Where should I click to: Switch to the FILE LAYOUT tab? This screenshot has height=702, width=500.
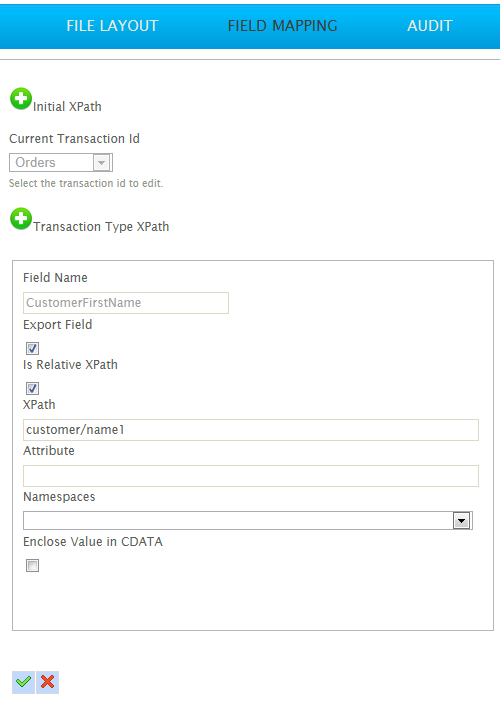(112, 26)
